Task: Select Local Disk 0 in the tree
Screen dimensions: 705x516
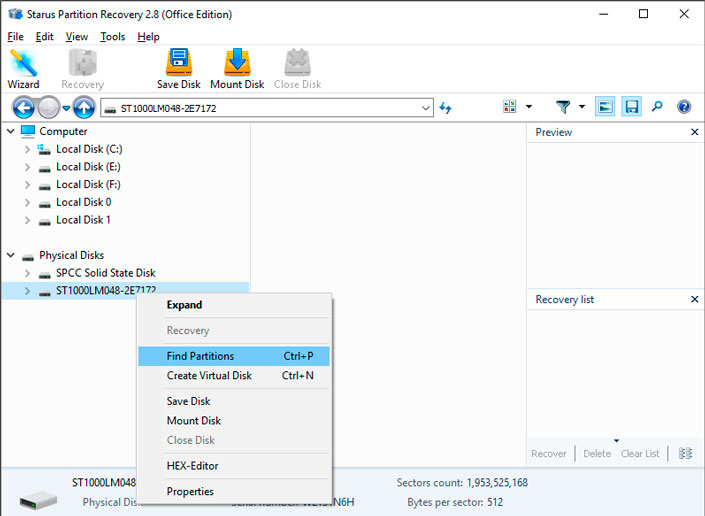Action: click(84, 202)
